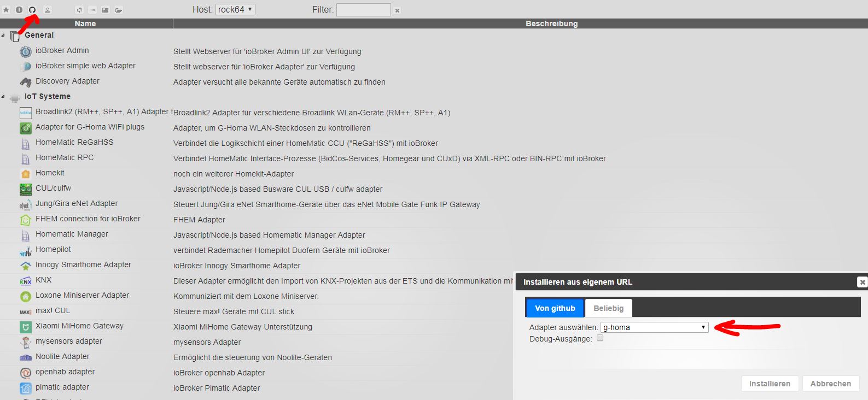Viewport: 868px width, 400px height.
Task: Select the HomeMatic ReGaHSS row
Action: click(434, 143)
